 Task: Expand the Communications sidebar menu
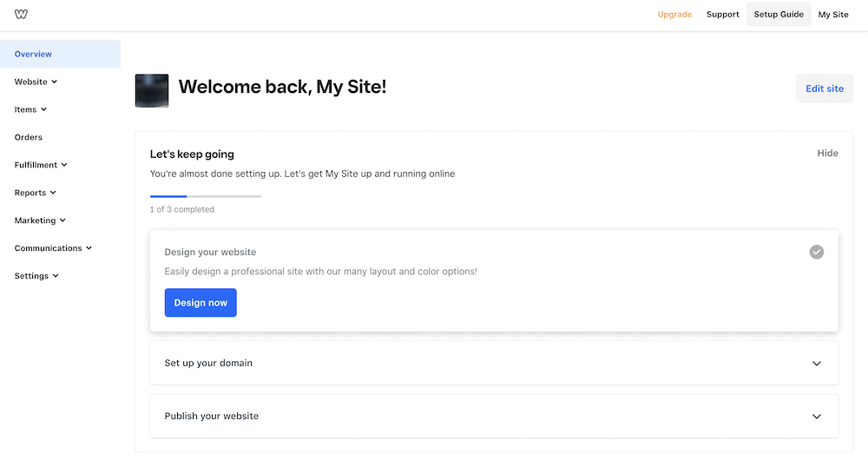click(x=53, y=248)
